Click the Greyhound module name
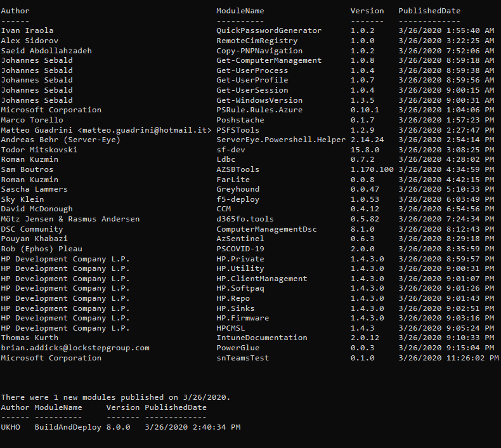Screen dimensions: 501x448 [x=238, y=189]
